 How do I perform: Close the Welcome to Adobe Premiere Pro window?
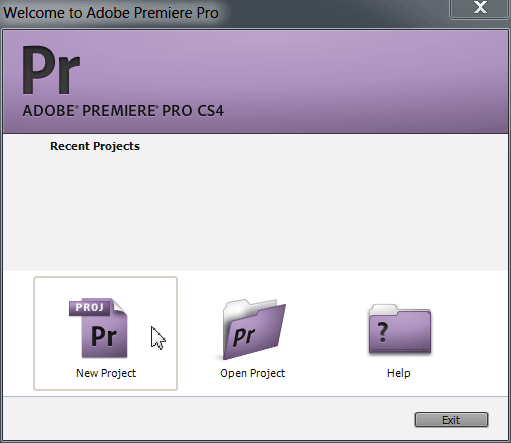click(480, 9)
